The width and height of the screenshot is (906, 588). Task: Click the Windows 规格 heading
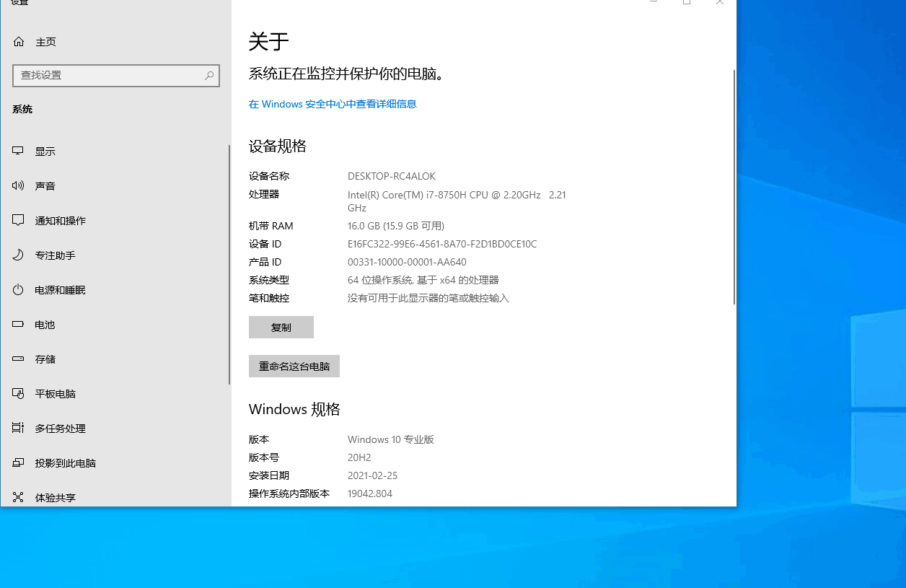[294, 410]
